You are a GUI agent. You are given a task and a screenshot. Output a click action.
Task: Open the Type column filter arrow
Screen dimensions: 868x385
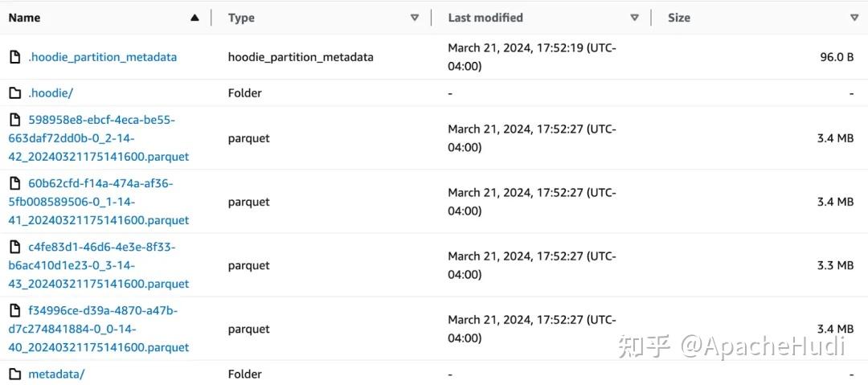pos(415,18)
